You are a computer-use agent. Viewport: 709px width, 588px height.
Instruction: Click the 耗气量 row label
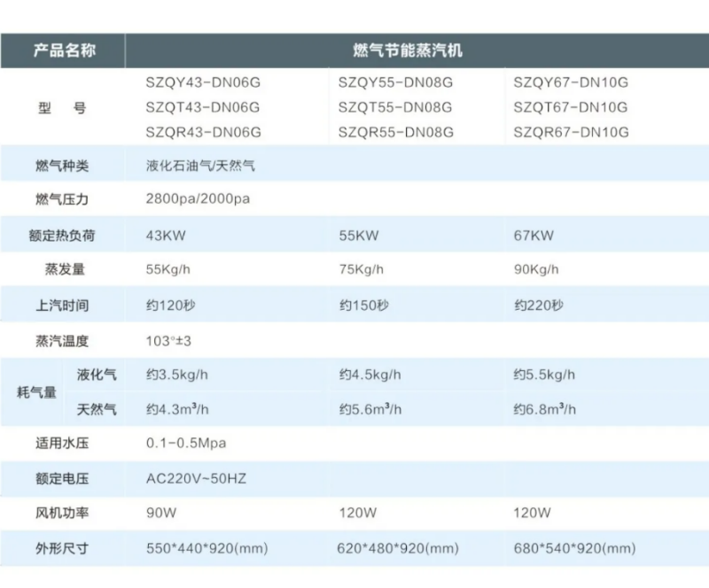coord(36,391)
